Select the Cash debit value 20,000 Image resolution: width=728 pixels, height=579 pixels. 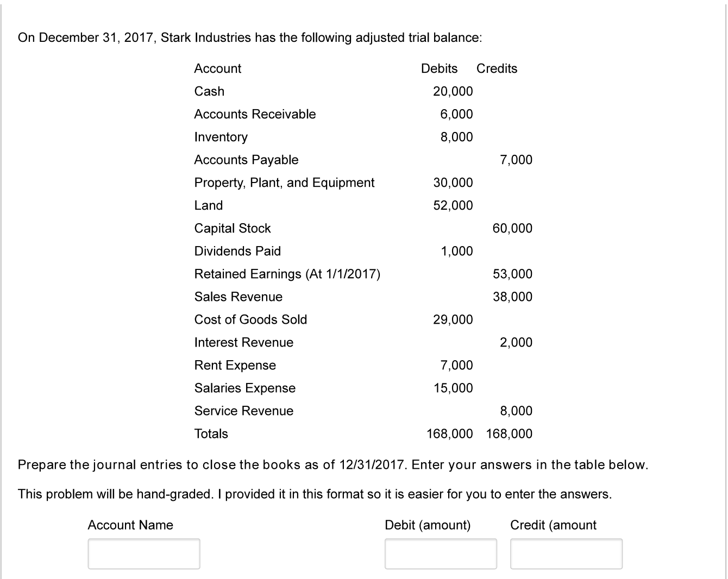[x=453, y=91]
